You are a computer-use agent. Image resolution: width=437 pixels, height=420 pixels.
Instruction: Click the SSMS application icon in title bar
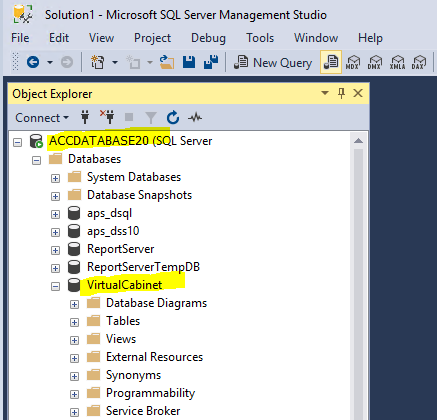23,14
